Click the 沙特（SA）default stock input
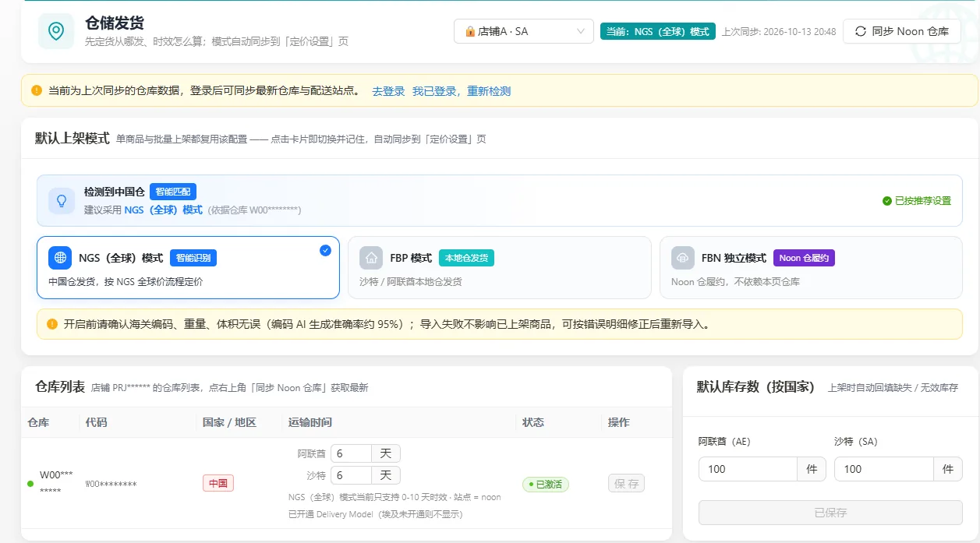 (x=884, y=469)
